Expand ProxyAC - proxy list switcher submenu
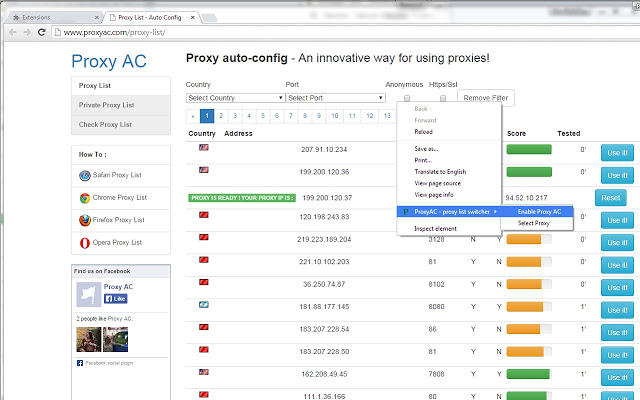 click(449, 212)
